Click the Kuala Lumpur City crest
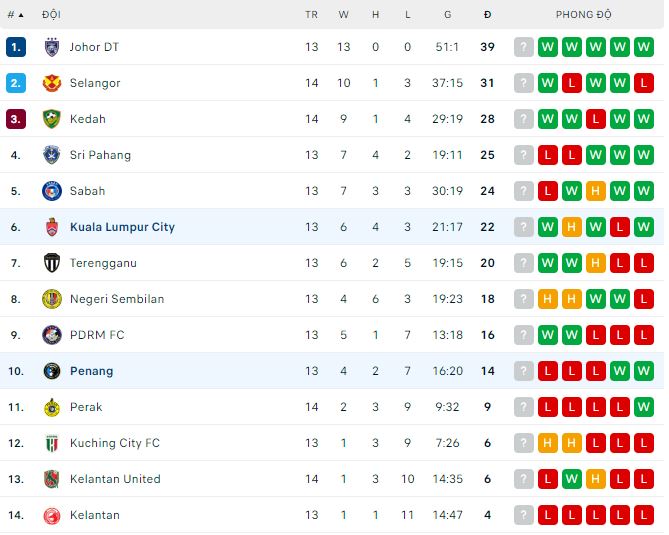669x535 pixels. [x=52, y=227]
